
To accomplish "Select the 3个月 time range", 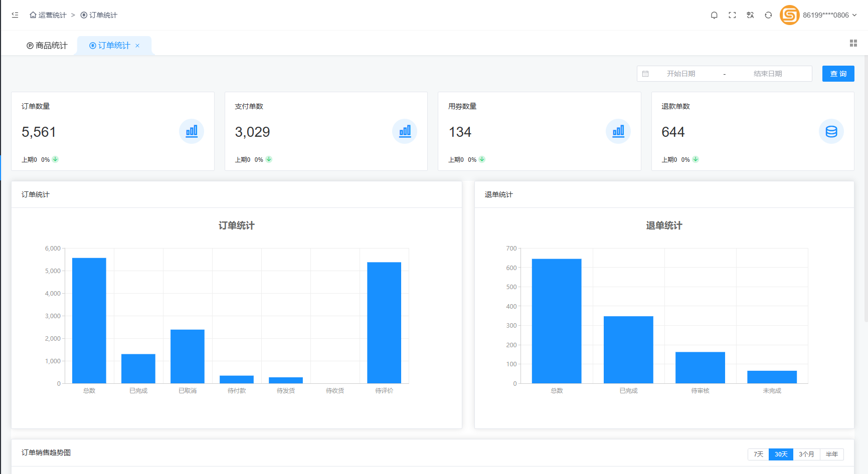I will tap(806, 454).
